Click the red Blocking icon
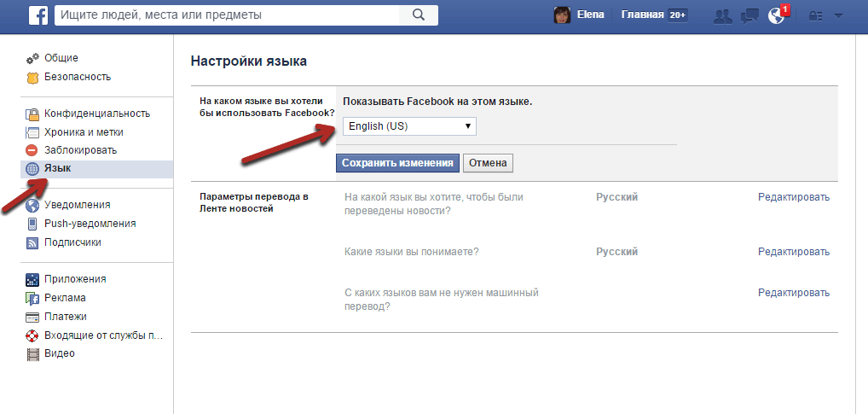Image resolution: width=868 pixels, height=414 pixels. pyautogui.click(x=32, y=150)
